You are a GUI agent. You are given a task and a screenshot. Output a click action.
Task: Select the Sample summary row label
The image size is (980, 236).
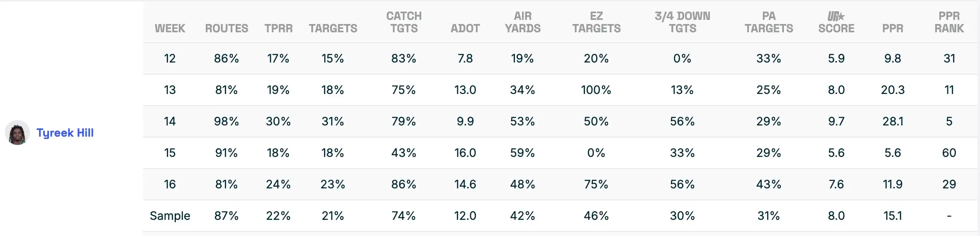click(x=170, y=216)
